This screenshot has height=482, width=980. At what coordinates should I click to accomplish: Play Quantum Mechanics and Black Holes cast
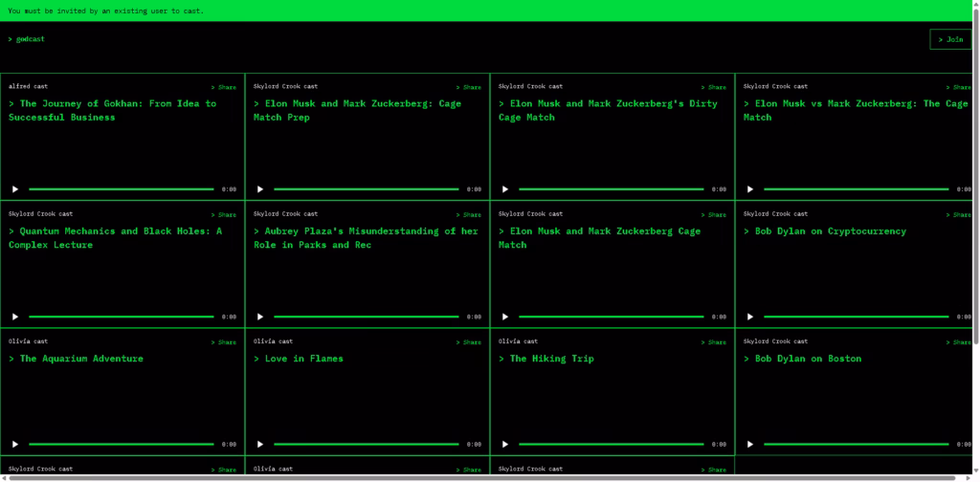coord(15,317)
